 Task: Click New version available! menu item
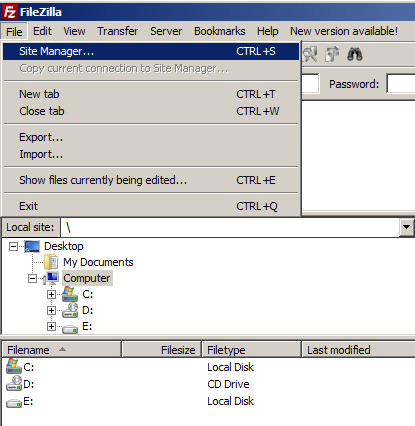click(344, 31)
